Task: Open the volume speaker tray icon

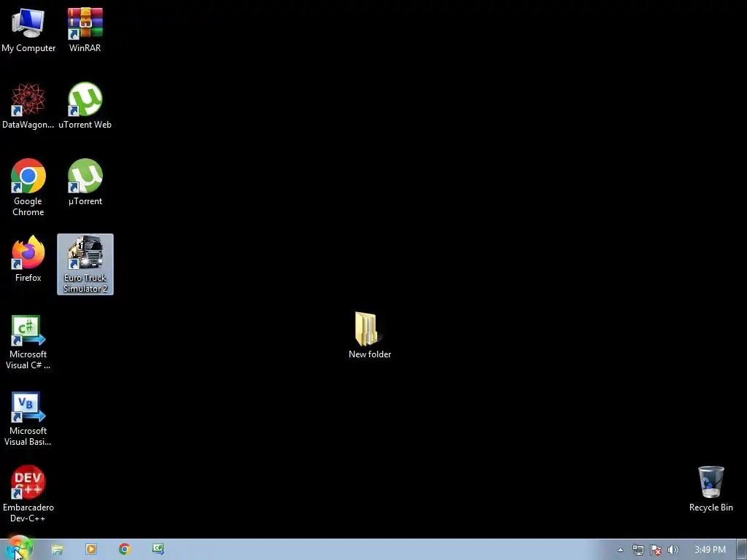Action: coord(673,550)
